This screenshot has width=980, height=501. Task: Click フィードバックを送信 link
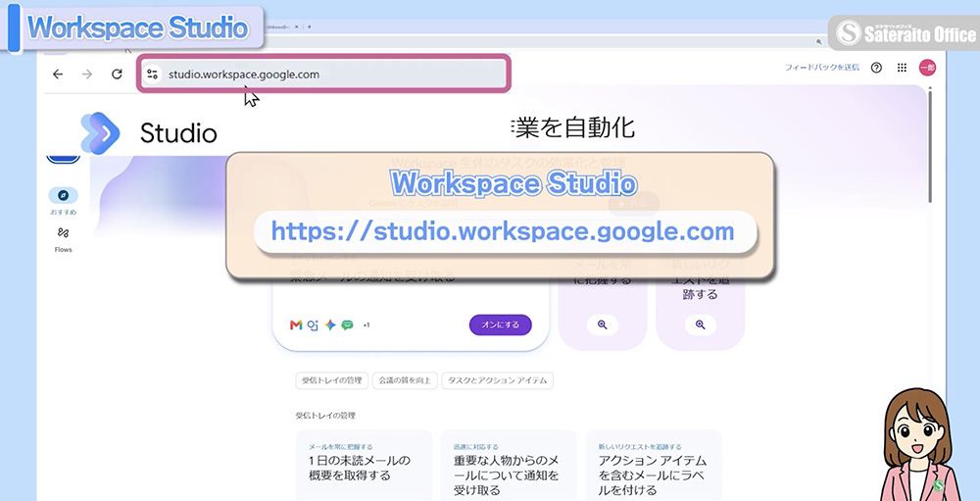point(822,68)
